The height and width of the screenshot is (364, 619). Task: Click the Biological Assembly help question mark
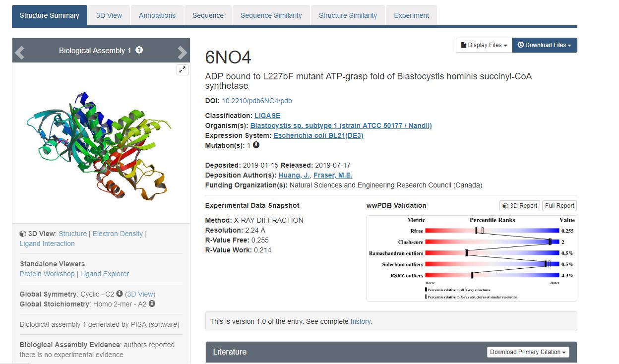coord(139,50)
